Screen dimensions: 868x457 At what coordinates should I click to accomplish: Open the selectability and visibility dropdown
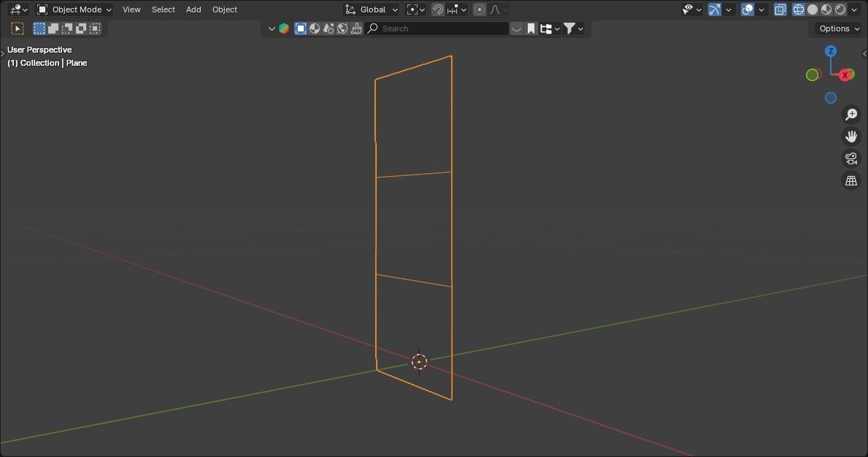coord(691,9)
